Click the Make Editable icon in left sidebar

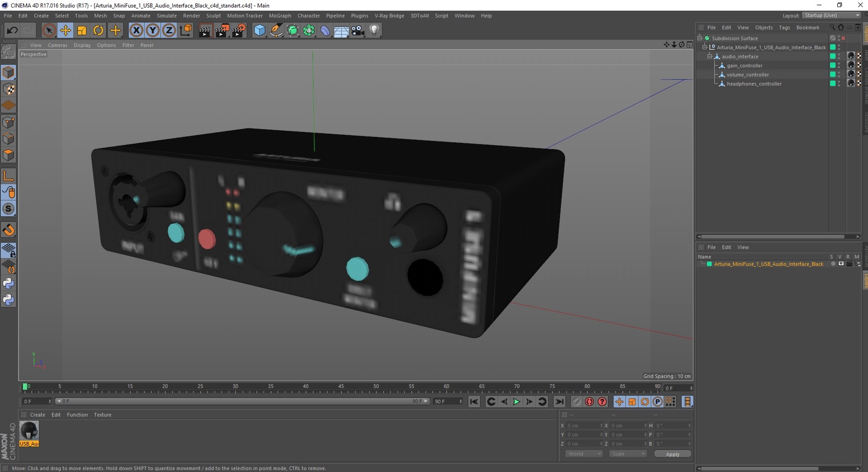[9, 52]
